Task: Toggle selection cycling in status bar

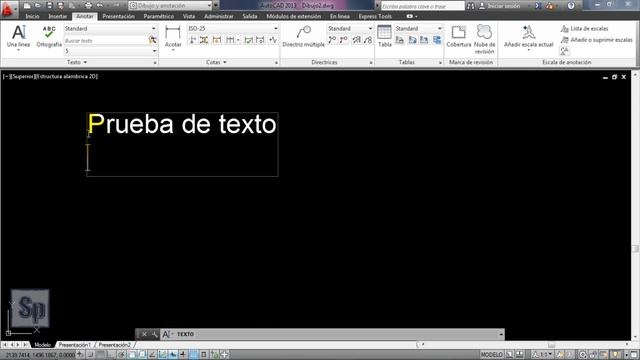Action: click(x=214, y=355)
